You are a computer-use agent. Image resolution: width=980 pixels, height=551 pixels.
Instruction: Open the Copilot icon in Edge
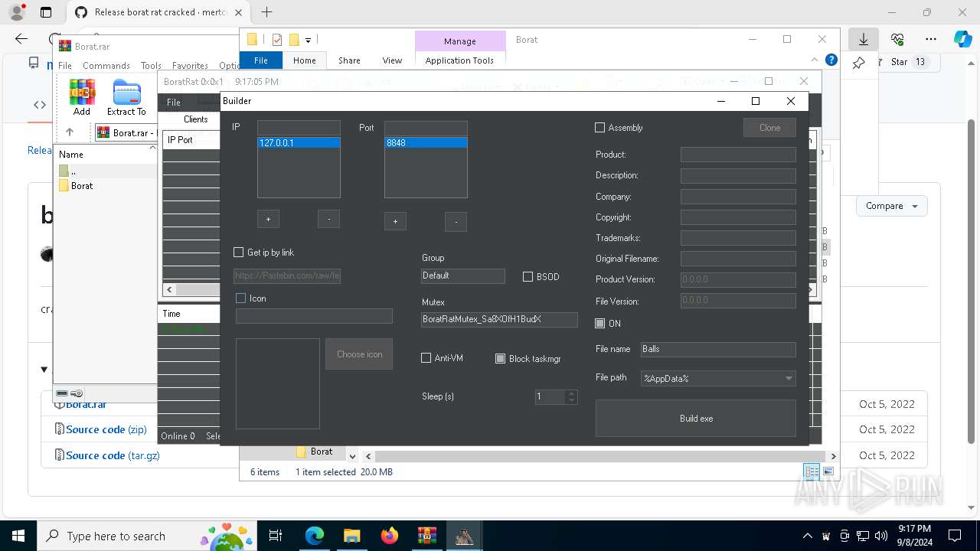[x=962, y=39]
